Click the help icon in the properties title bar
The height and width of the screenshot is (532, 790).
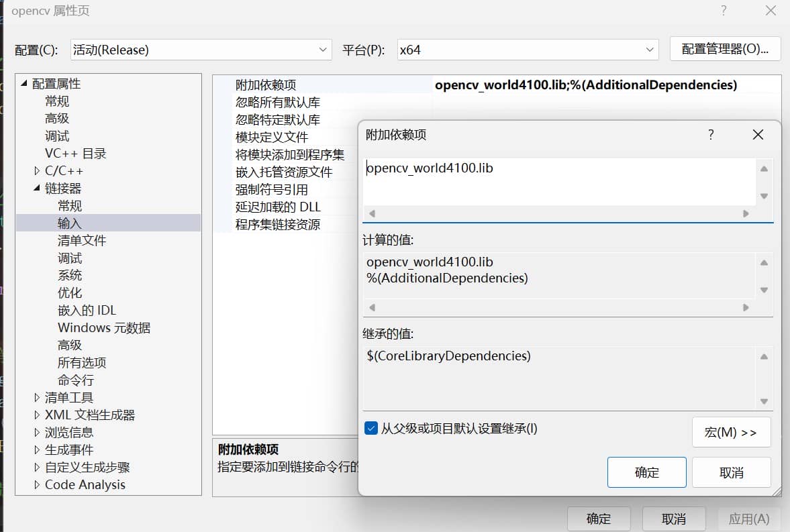coord(724,11)
